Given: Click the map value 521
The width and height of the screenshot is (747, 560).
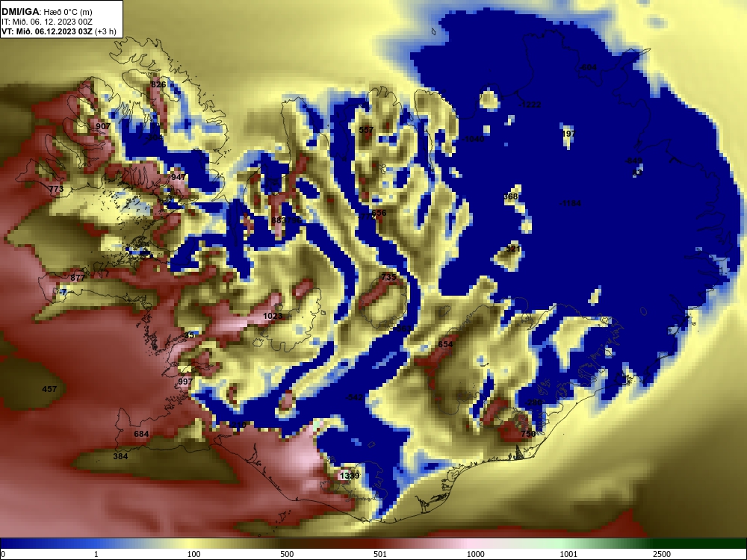Looking at the screenshot, I should 513,249.
